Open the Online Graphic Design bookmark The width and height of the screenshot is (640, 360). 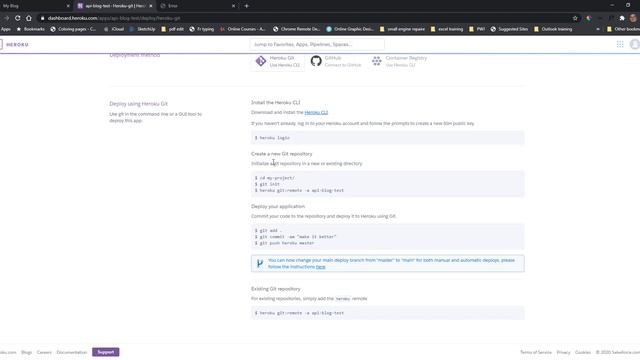pyautogui.click(x=350, y=29)
